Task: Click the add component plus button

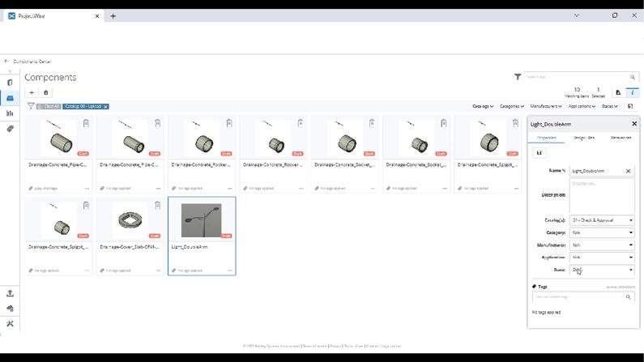Action: pos(32,92)
